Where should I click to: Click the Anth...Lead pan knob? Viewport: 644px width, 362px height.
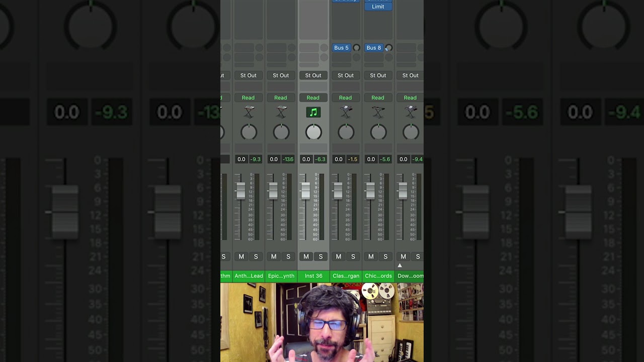pos(249,132)
